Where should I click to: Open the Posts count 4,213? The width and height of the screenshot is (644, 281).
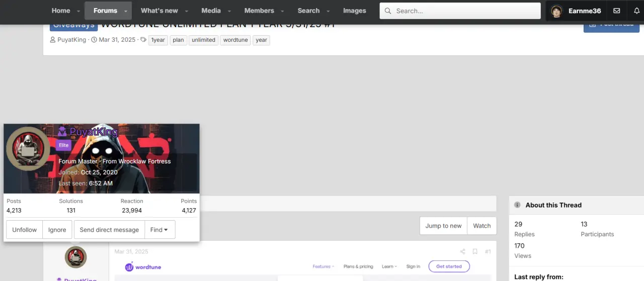point(14,211)
